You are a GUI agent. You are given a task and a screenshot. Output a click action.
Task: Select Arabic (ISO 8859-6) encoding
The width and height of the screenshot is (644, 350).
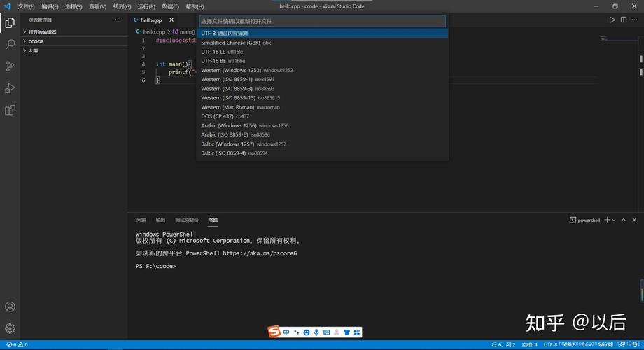tap(322, 134)
